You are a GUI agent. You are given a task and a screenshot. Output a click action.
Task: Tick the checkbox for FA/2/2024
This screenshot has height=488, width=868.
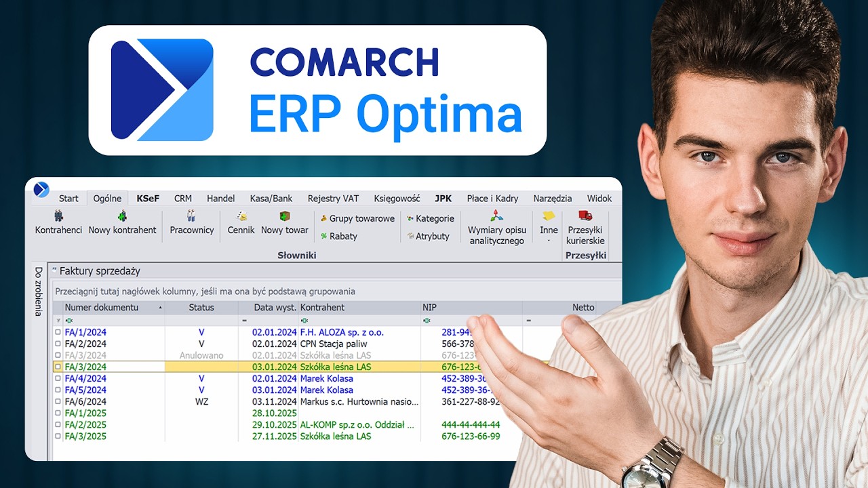click(x=58, y=344)
